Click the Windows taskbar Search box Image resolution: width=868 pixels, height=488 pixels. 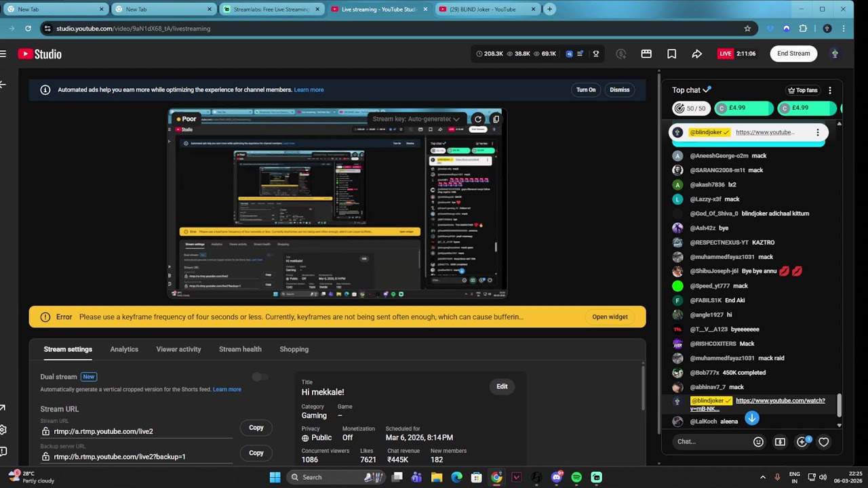(336, 477)
